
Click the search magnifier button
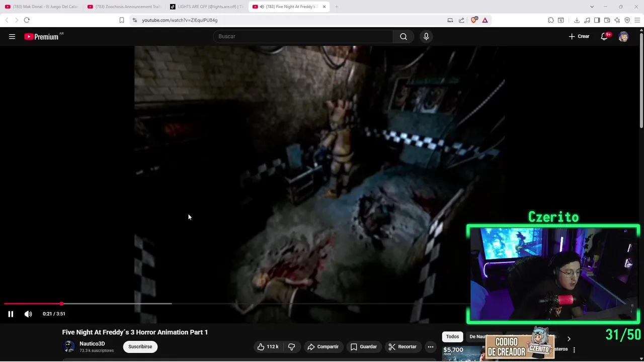pyautogui.click(x=404, y=36)
